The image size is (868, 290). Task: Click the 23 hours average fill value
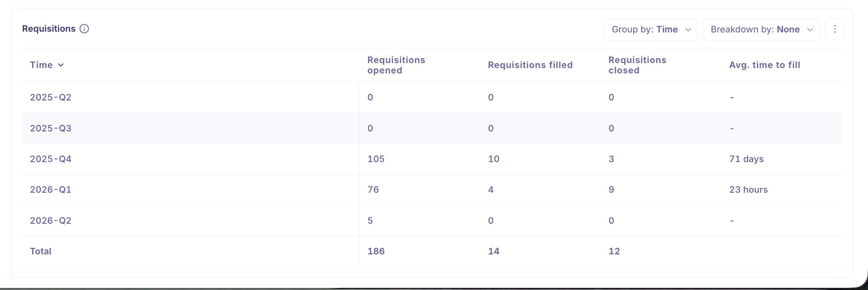tap(748, 190)
